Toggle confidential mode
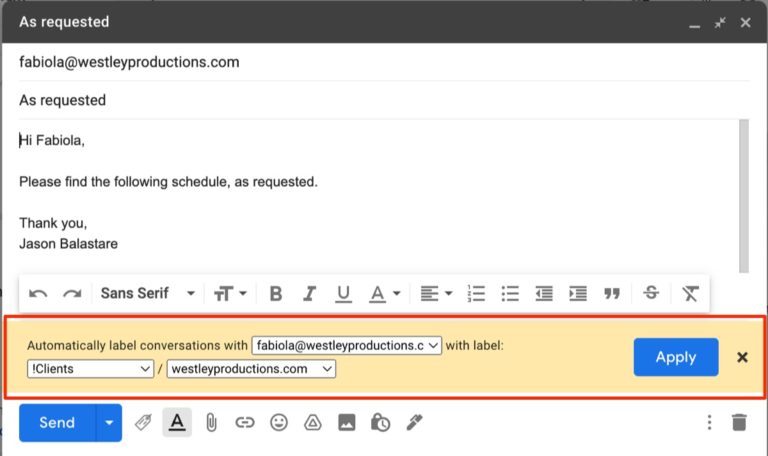Viewport: 768px width, 456px height. coord(380,422)
